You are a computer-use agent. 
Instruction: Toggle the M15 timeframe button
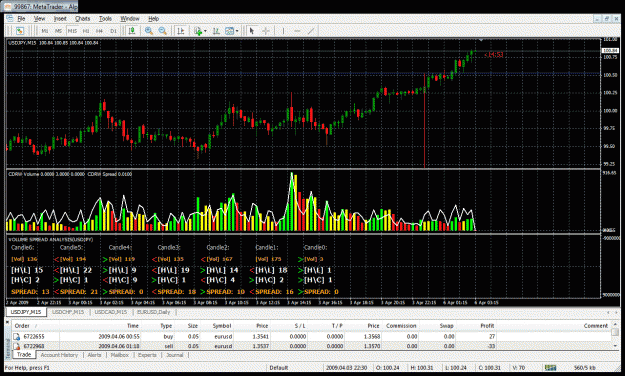click(72, 31)
